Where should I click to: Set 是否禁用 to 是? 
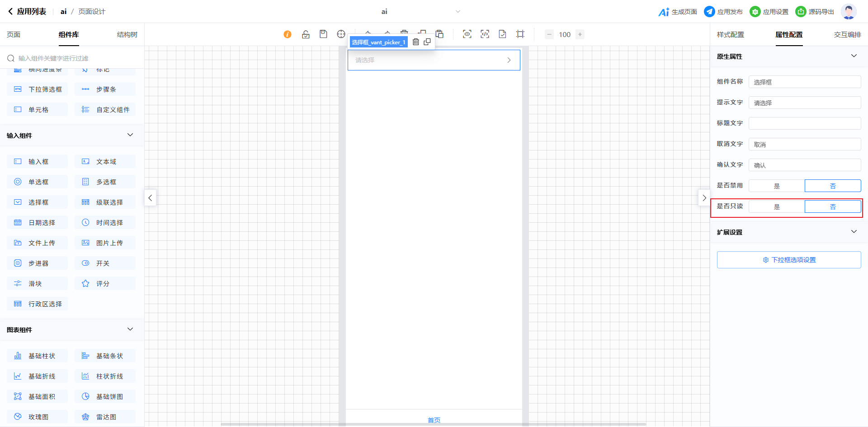coord(777,186)
